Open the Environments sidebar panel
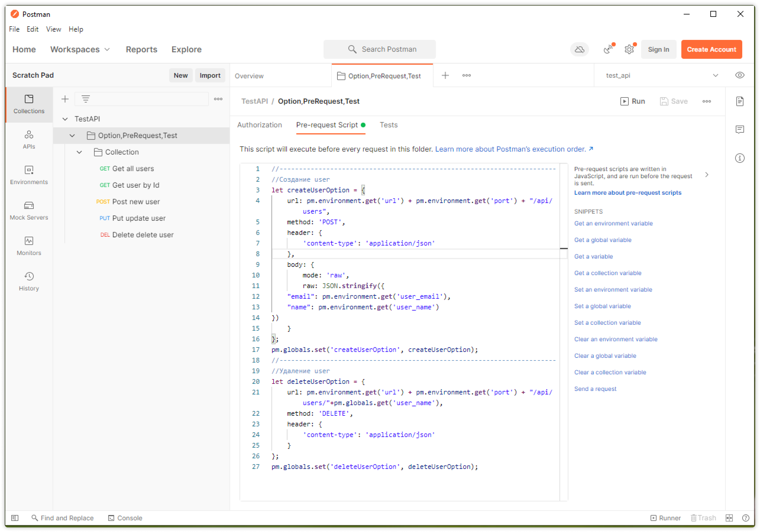This screenshot has width=760, height=532. (29, 175)
